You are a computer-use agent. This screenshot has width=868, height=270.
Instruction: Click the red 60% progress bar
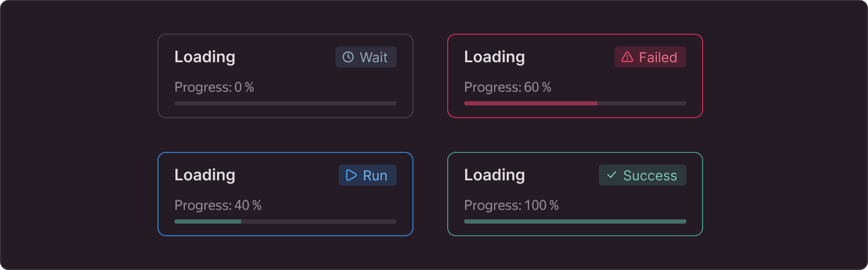point(575,103)
